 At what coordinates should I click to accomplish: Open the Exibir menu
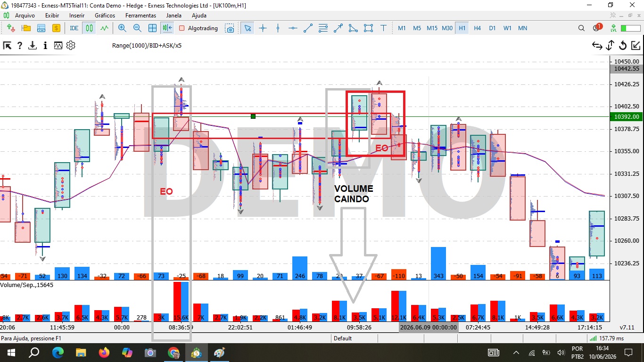(x=52, y=16)
